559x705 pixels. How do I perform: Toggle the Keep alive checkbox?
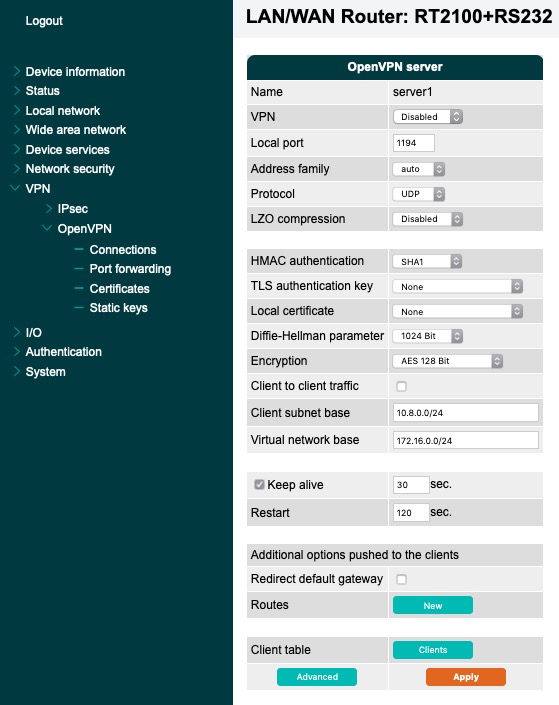(x=259, y=485)
